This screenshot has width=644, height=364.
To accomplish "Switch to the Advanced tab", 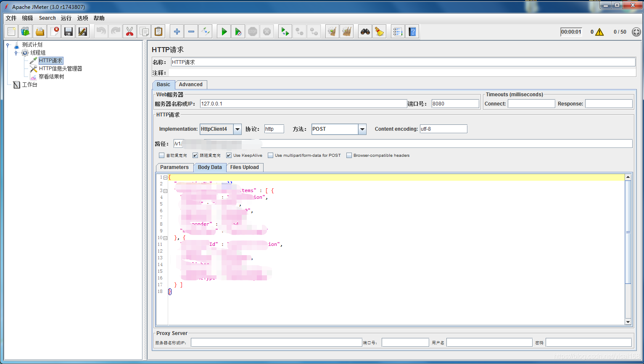I will click(x=191, y=84).
